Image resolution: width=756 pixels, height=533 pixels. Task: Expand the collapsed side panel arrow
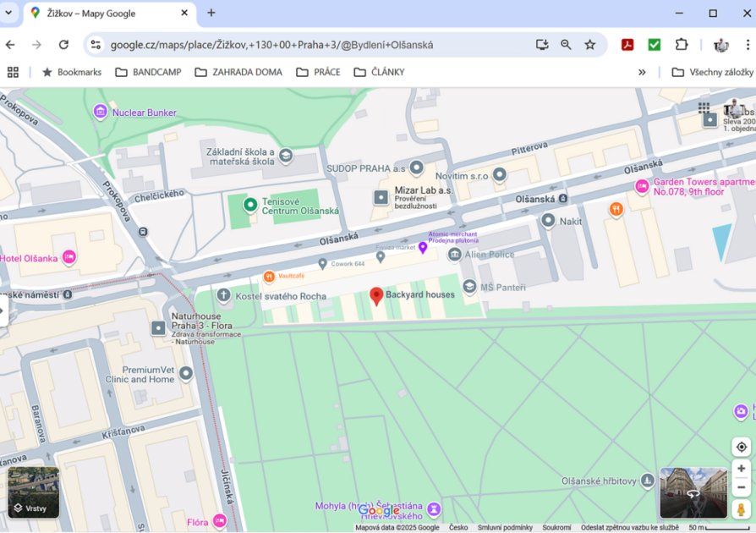click(3, 310)
